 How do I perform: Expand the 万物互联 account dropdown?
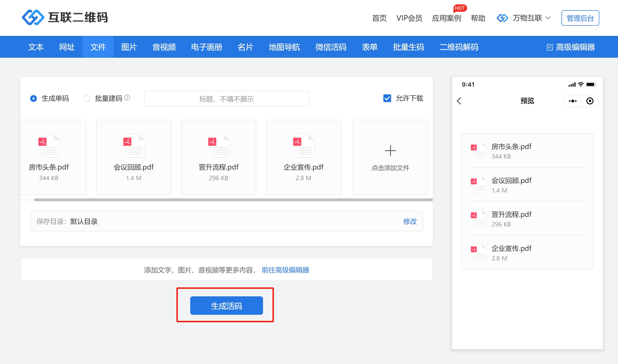tap(548, 18)
